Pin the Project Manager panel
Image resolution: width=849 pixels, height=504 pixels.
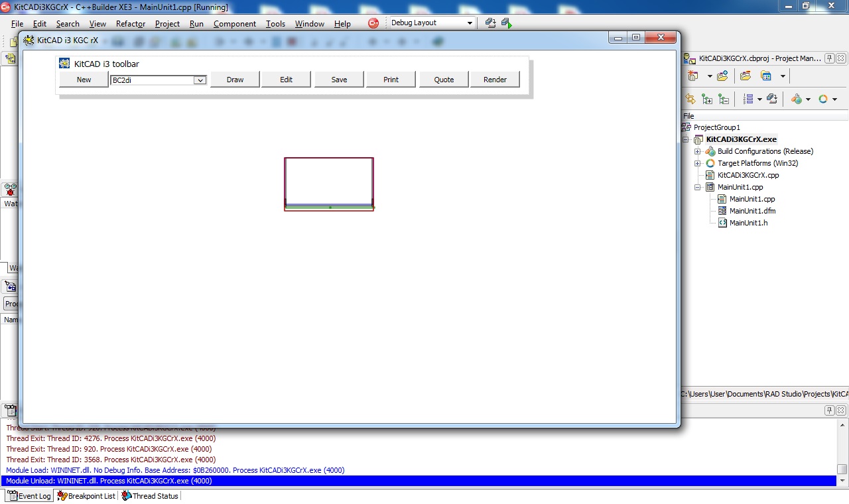[829, 58]
